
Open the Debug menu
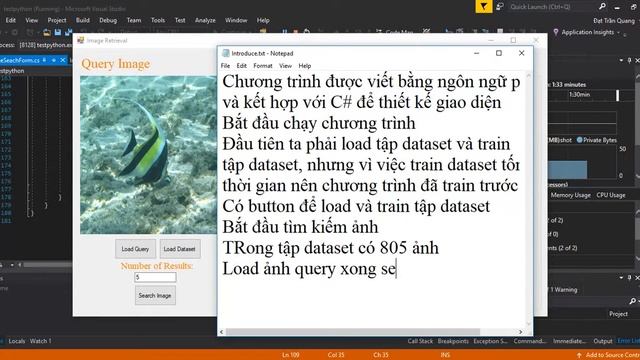pyautogui.click(x=108, y=20)
